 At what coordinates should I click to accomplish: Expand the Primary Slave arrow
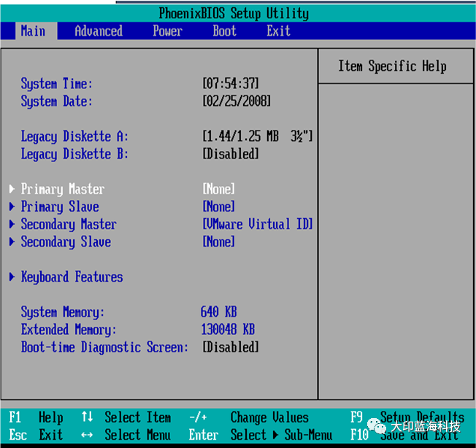tap(12, 206)
